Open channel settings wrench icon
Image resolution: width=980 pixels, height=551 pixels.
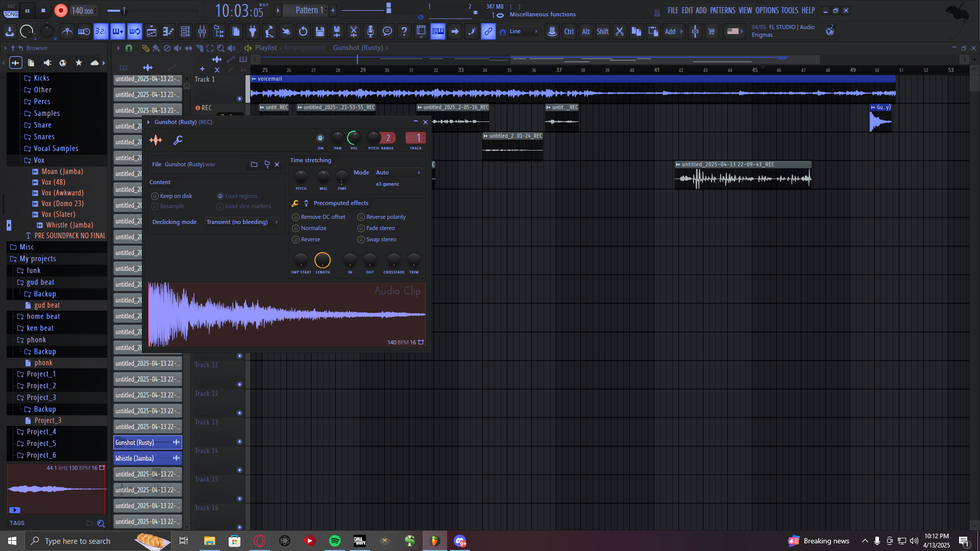[x=178, y=140]
